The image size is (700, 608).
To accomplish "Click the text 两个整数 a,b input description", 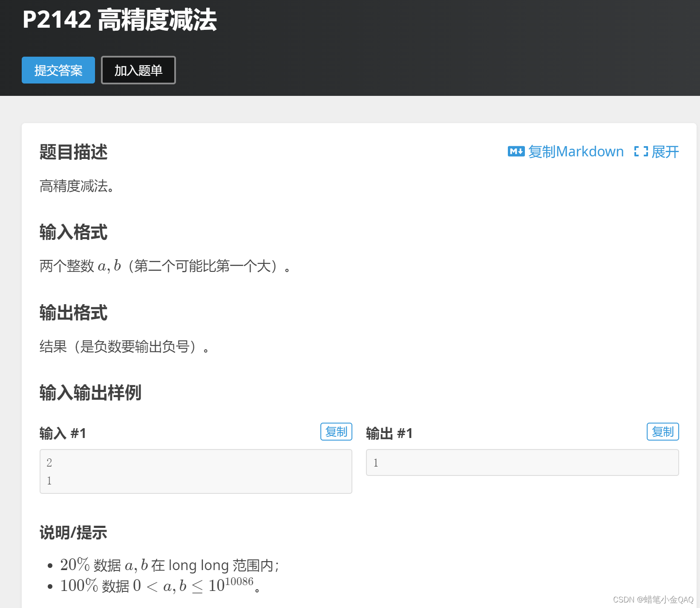I will click(165, 266).
